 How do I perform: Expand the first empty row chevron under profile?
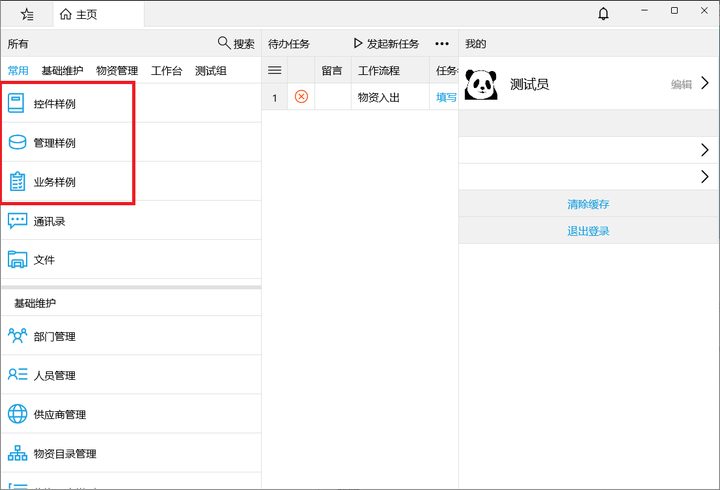tap(705, 150)
